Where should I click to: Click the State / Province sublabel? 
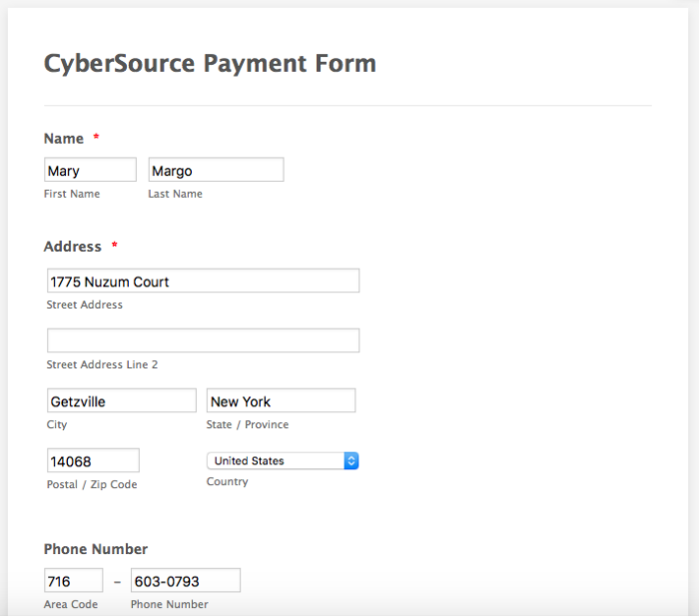(x=248, y=424)
